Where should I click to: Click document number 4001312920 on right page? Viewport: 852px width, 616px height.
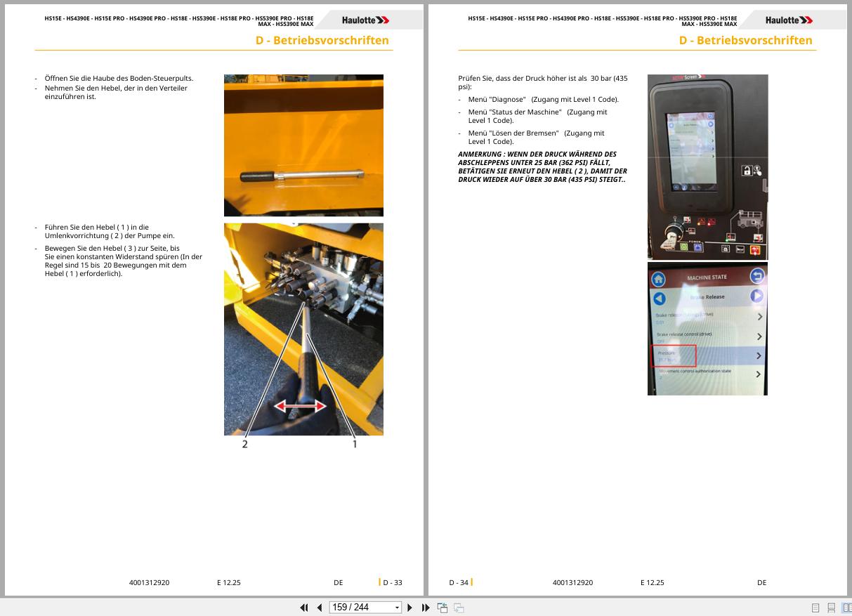[572, 582]
